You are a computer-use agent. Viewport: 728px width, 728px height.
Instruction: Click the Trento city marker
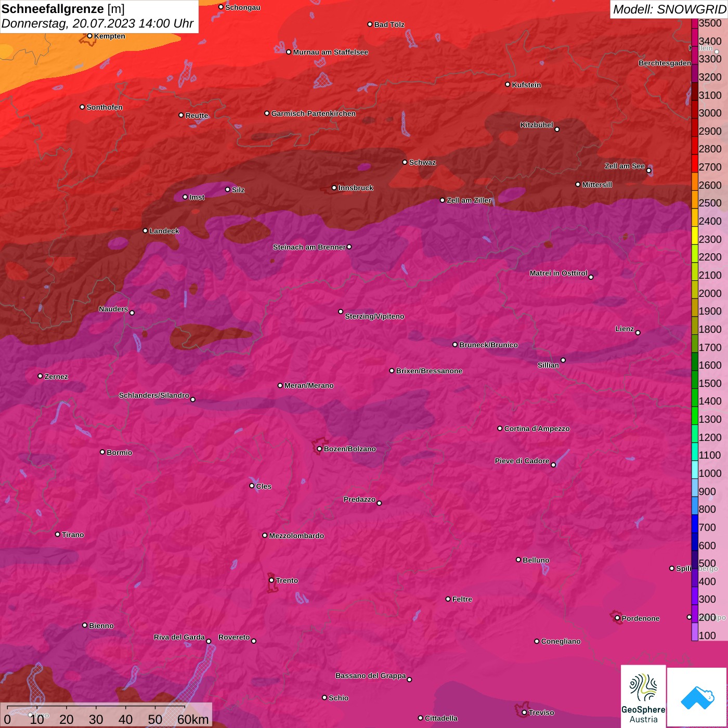[271, 580]
